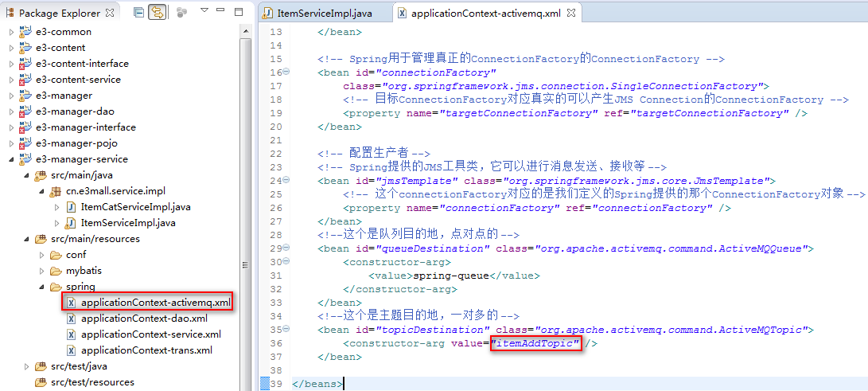This screenshot has width=868, height=391.
Task: Expand the e3-content project
Action: [11, 49]
